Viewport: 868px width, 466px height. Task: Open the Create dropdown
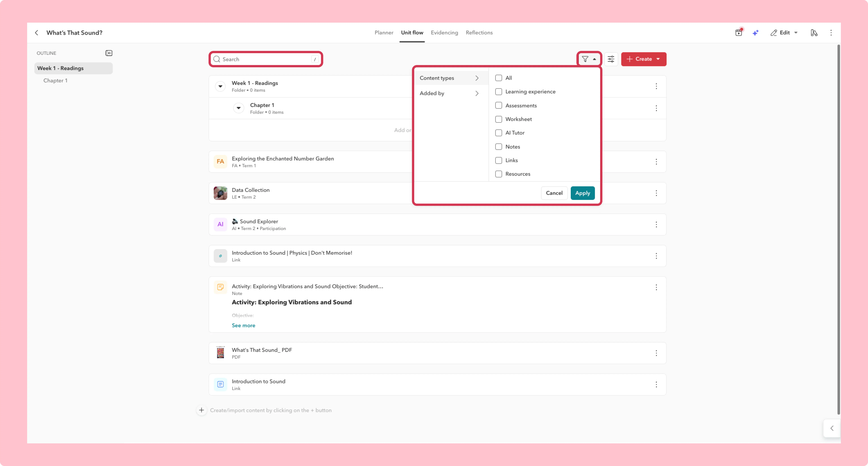[644, 59]
